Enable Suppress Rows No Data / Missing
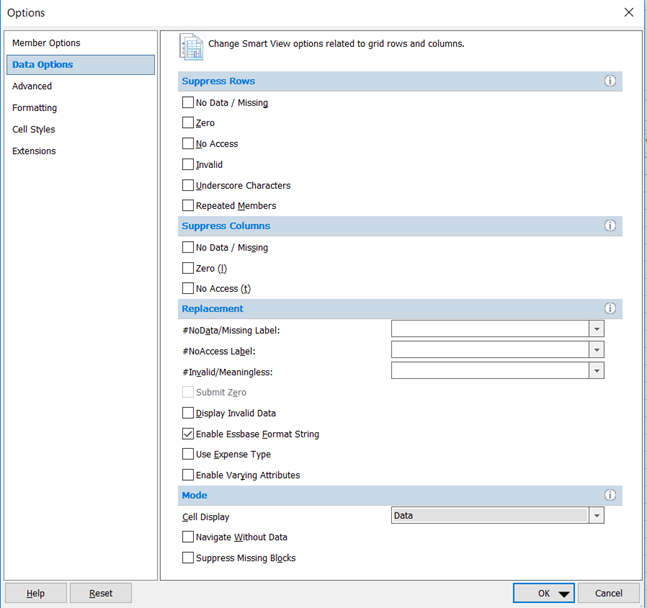Image resolution: width=647 pixels, height=608 pixels. coord(188,102)
